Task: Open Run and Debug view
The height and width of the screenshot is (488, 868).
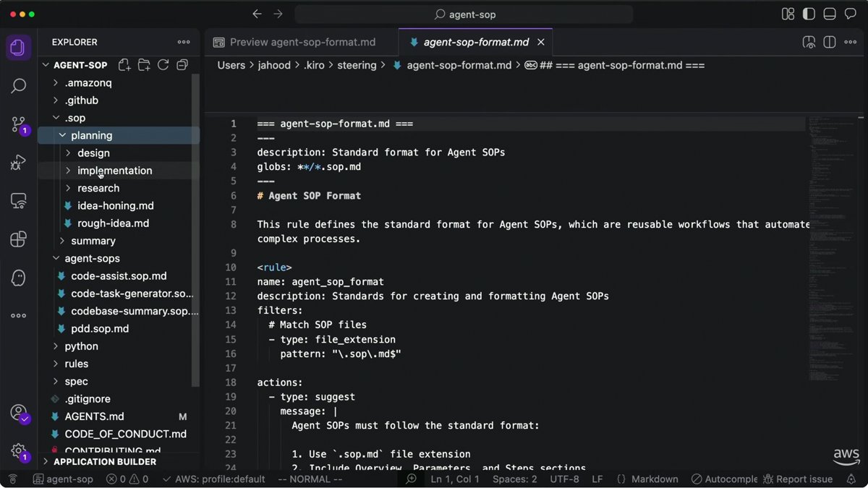Action: [19, 163]
